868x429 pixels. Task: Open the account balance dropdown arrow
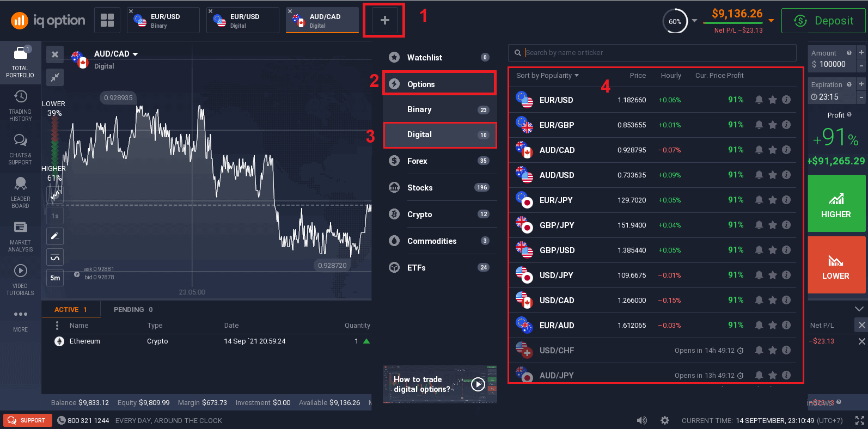click(771, 21)
